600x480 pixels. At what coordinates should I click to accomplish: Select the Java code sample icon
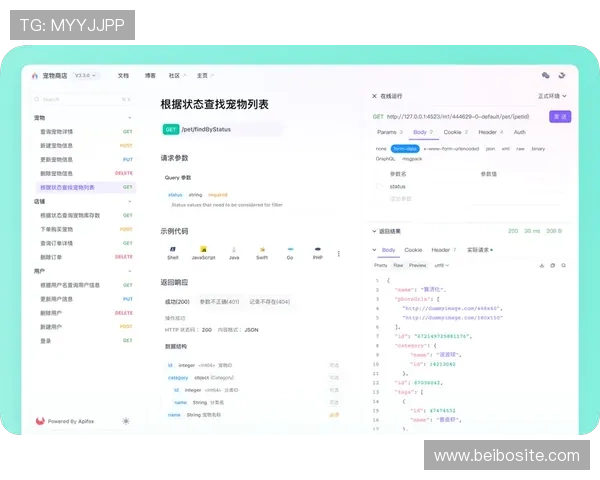click(234, 249)
